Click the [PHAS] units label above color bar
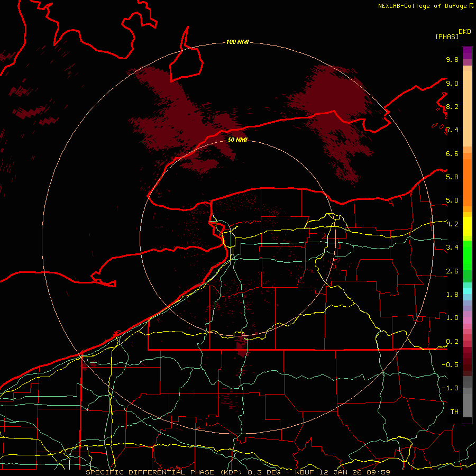 (x=447, y=36)
